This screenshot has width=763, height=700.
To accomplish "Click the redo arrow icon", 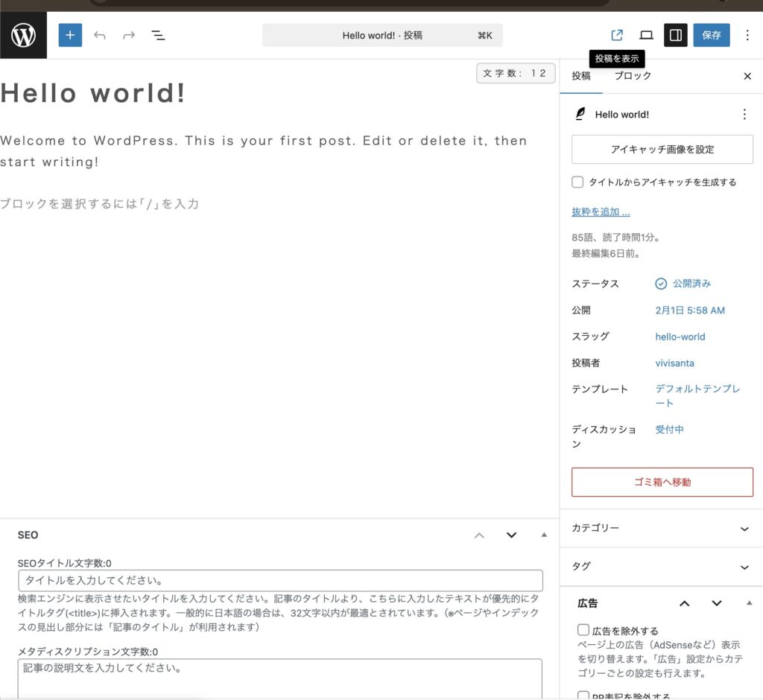I will click(x=129, y=35).
